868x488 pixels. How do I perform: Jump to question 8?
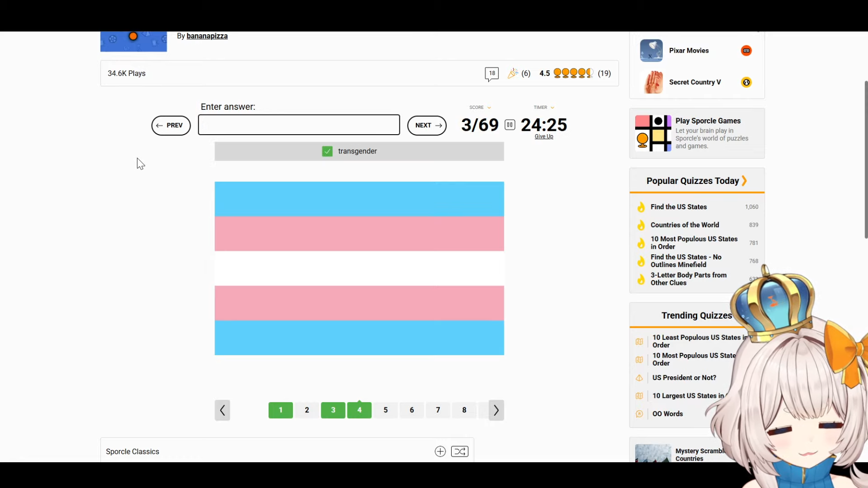click(464, 410)
